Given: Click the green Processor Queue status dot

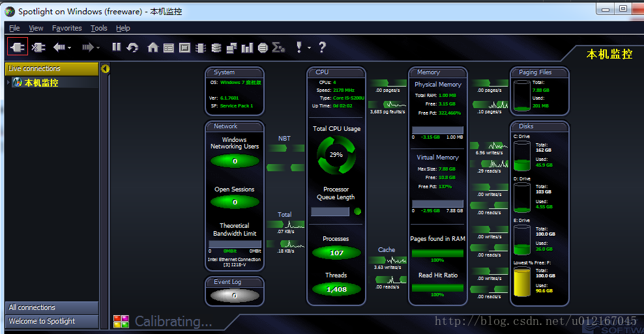Looking at the screenshot, I should point(358,212).
